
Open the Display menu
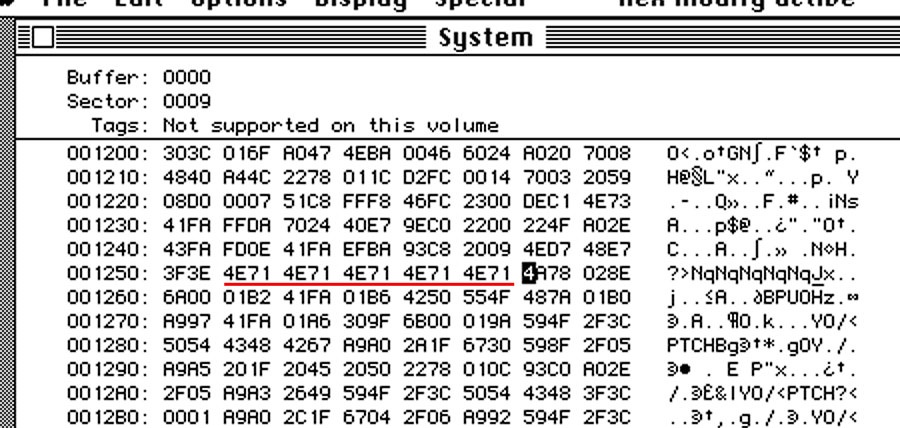click(x=361, y=4)
